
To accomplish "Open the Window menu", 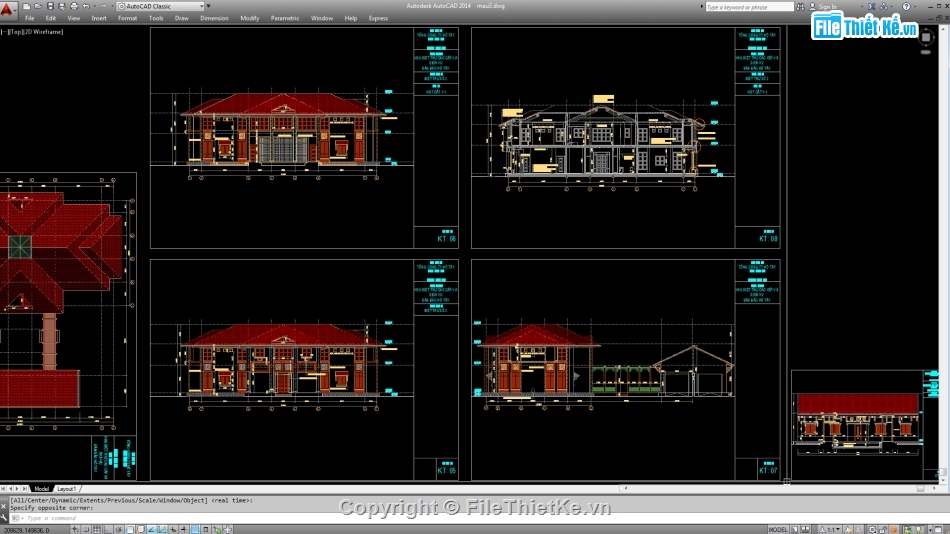I will (322, 18).
